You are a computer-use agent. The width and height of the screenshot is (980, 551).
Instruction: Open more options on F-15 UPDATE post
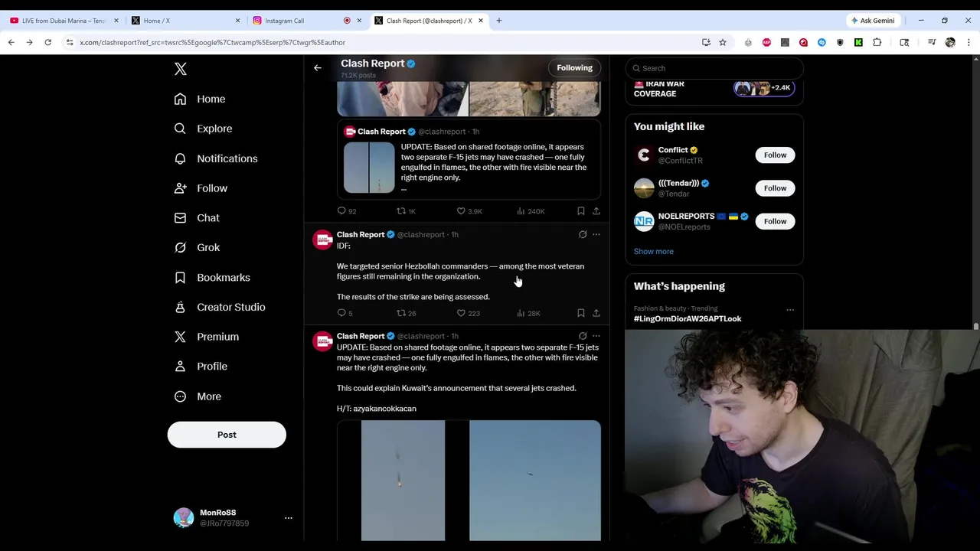click(596, 336)
